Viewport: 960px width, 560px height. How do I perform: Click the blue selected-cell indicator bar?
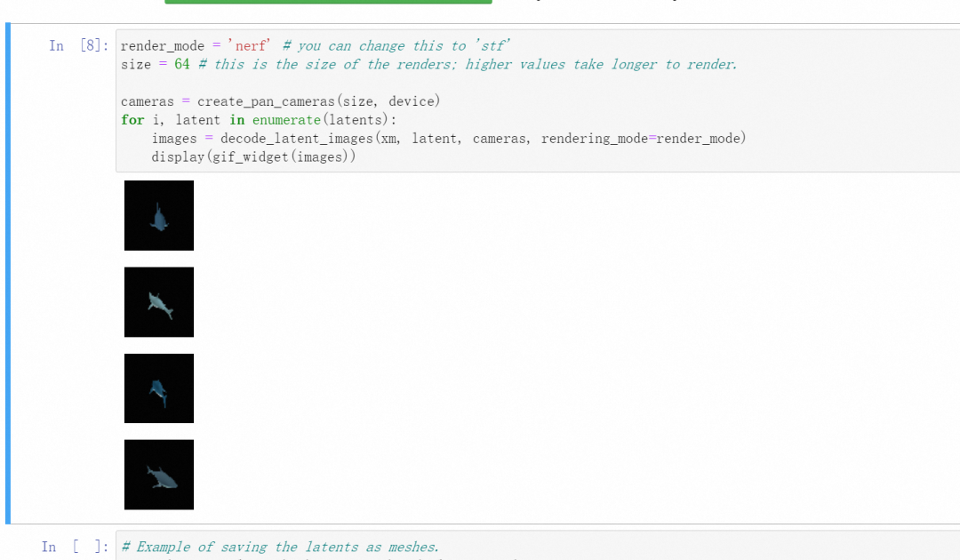[x=8, y=273]
